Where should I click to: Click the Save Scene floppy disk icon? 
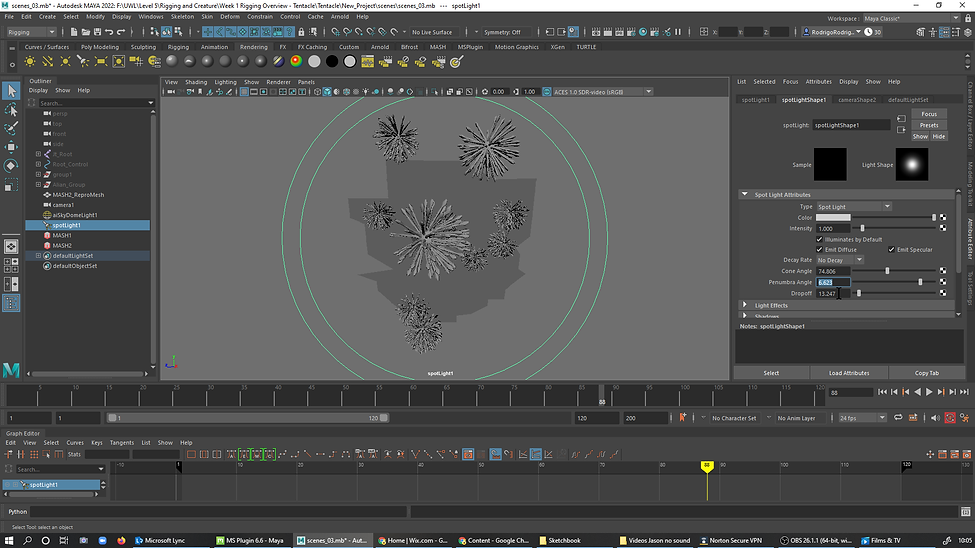coord(97,32)
